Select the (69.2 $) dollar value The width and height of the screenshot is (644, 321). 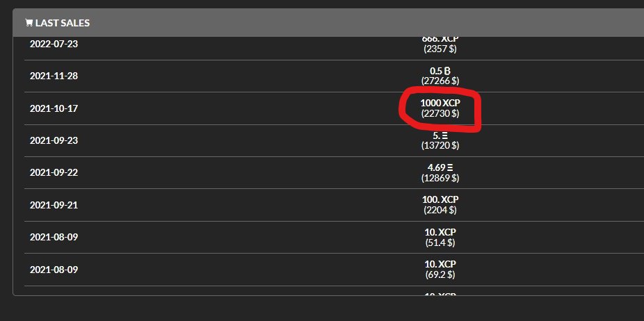click(x=440, y=274)
